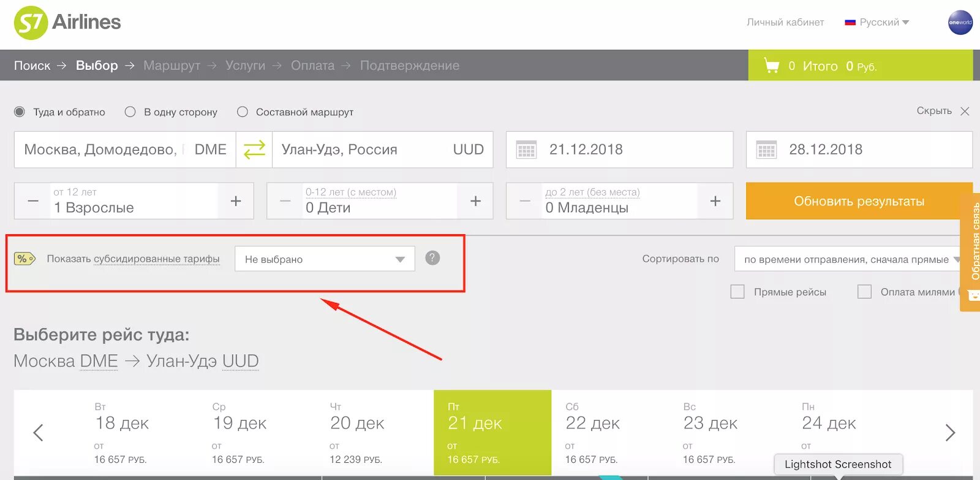Increase the adults passenger count
This screenshot has height=480, width=980.
(236, 201)
